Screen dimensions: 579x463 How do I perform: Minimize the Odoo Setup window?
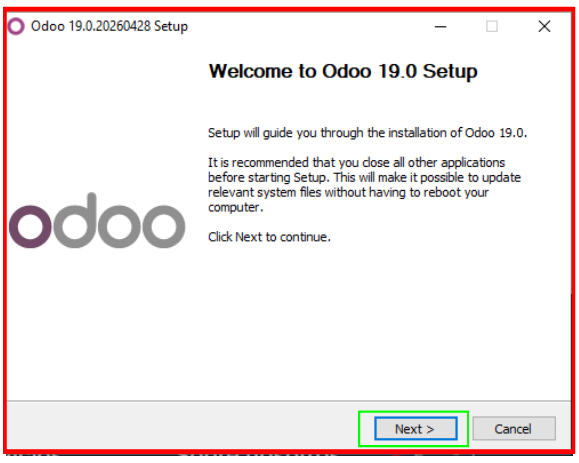[440, 27]
